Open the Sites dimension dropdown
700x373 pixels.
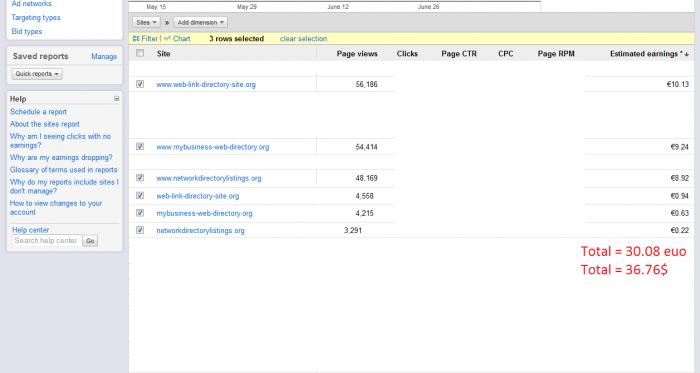point(146,22)
